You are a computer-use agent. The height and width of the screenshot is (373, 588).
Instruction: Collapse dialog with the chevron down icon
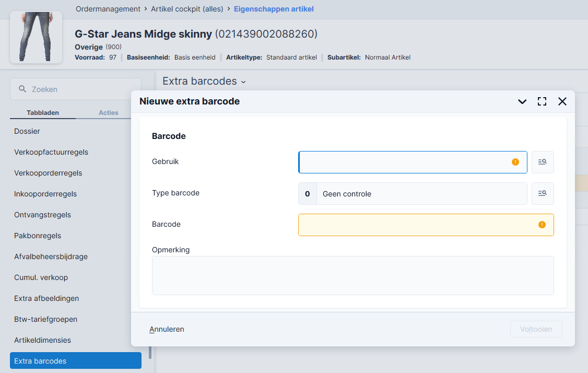[x=522, y=101]
